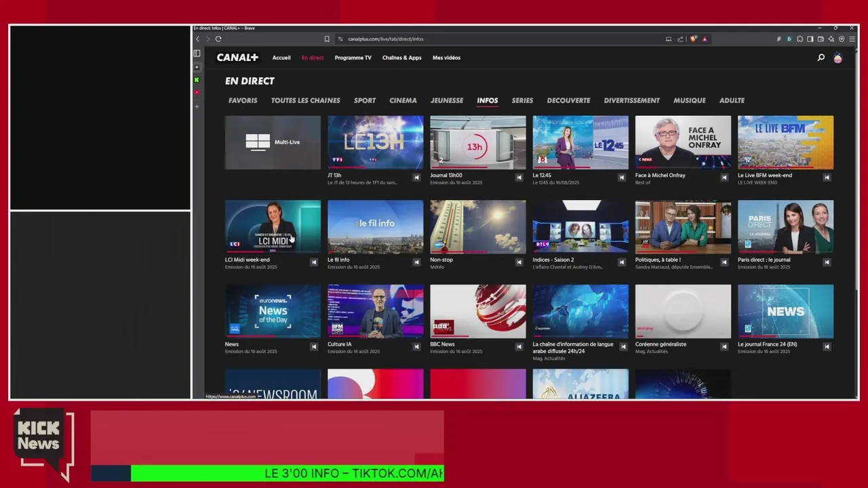Viewport: 868px width, 488px height.
Task: Restart Le journal France 24 (EN) from the start
Action: pos(827,346)
